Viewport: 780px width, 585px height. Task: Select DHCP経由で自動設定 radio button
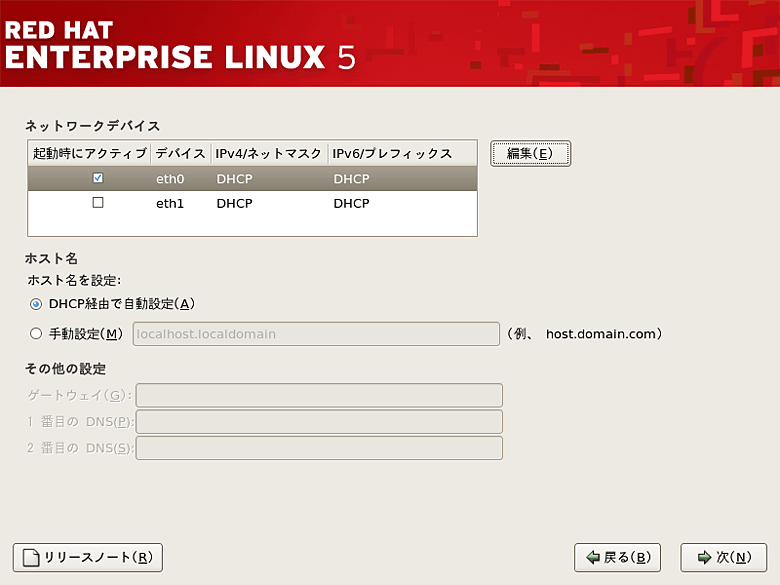[36, 304]
